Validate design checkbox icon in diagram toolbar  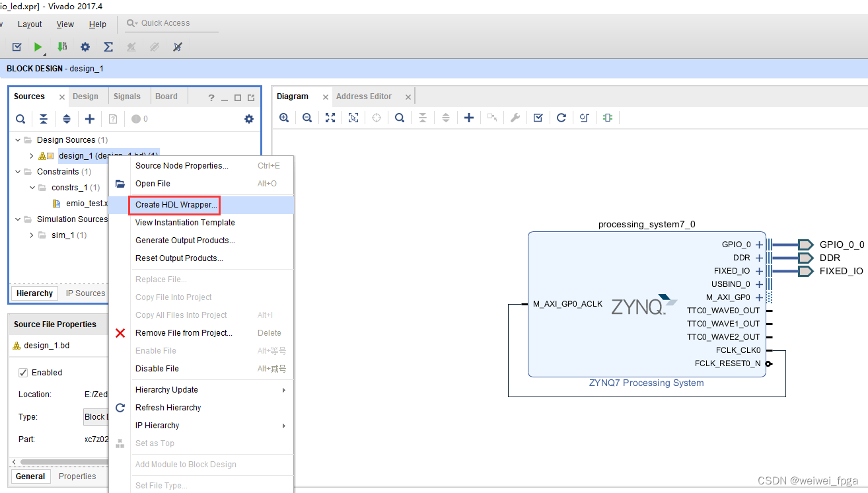click(538, 118)
